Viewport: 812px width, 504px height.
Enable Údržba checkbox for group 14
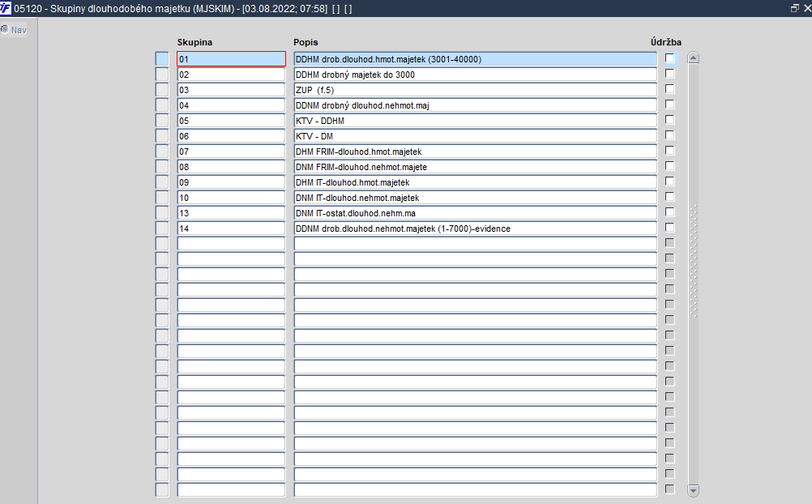pos(670,228)
